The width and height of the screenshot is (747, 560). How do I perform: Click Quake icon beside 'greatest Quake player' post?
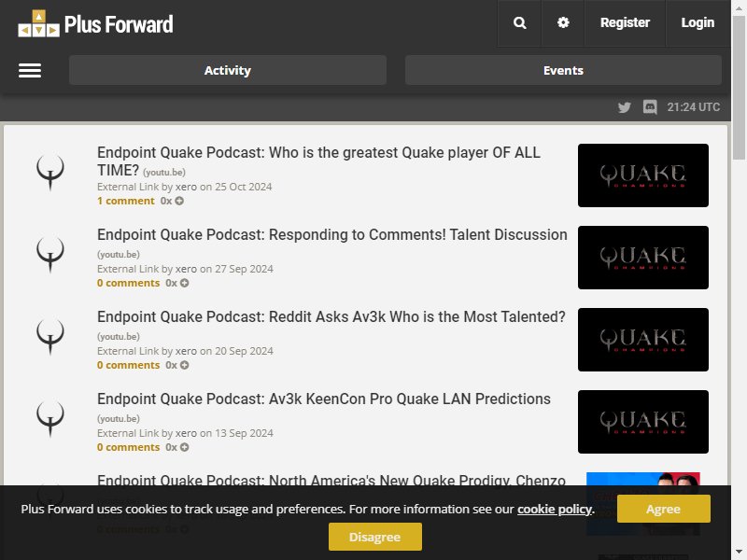[50, 172]
